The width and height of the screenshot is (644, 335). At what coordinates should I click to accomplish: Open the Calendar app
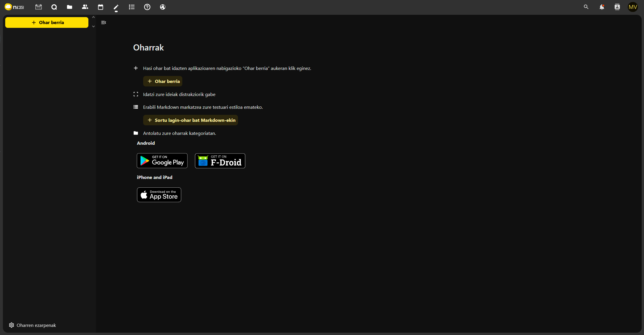101,7
